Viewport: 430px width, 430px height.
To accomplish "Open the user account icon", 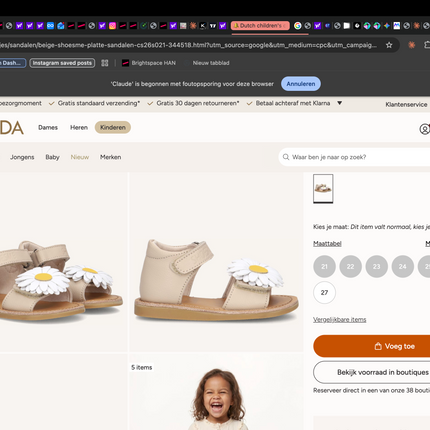I will pos(424,129).
